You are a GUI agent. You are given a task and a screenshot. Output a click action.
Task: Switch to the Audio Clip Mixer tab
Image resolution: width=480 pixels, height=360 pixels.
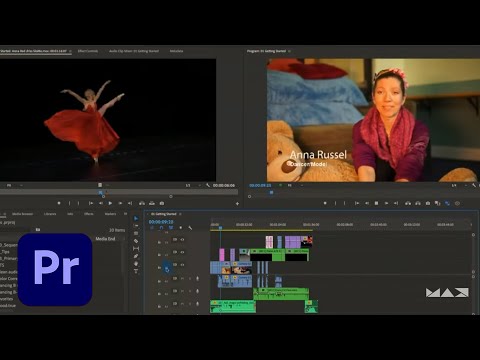click(x=134, y=51)
